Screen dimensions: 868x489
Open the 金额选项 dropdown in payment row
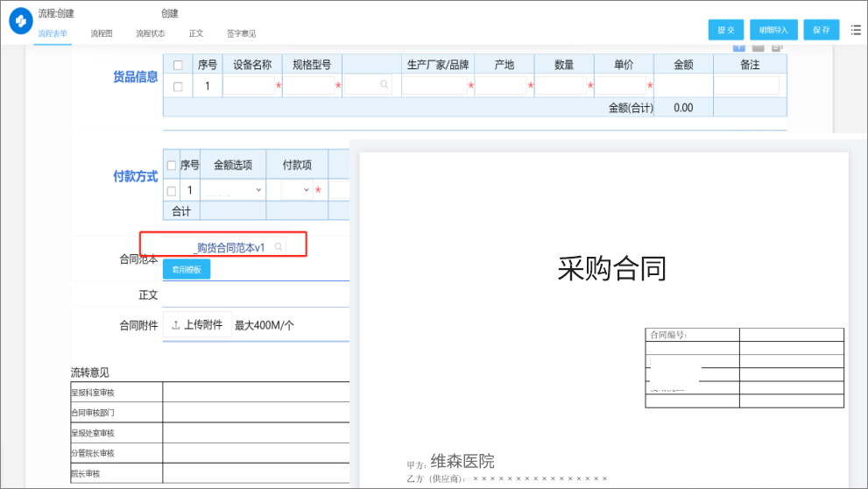tap(233, 190)
